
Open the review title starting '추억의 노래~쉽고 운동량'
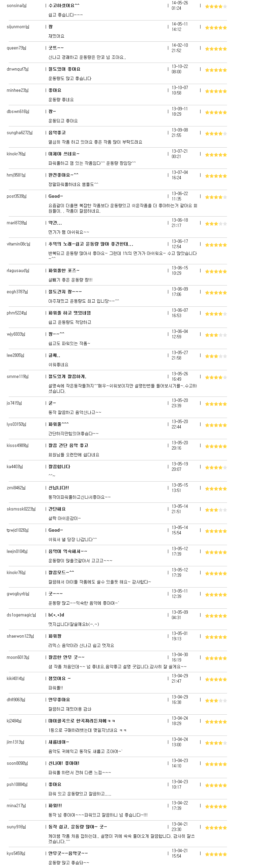pos(91,244)
